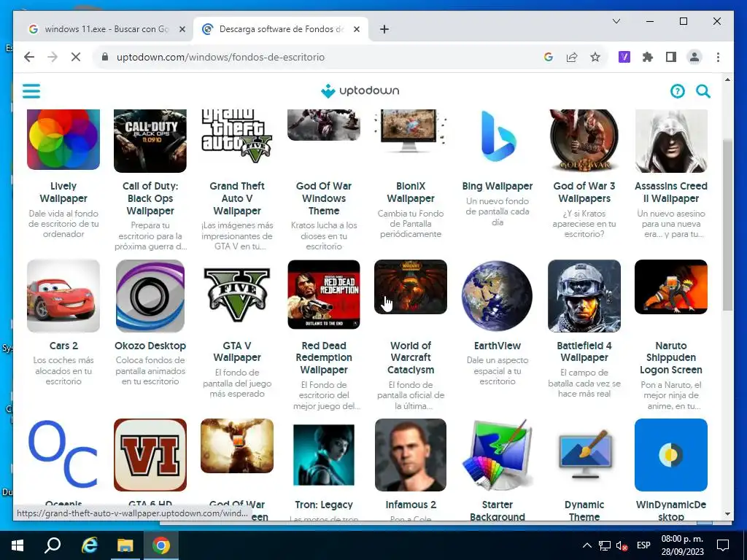Open the Cars 2 app icon
Image resolution: width=747 pixels, height=560 pixels.
tap(63, 296)
